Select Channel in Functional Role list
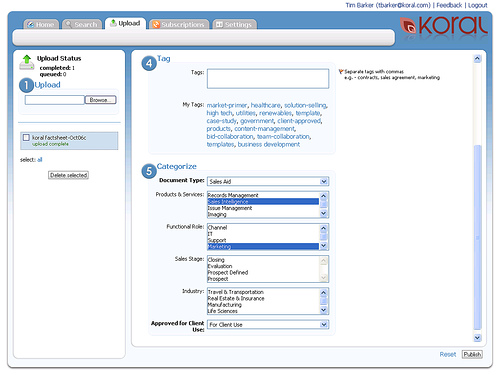This screenshot has width=500, height=375. [x=263, y=227]
